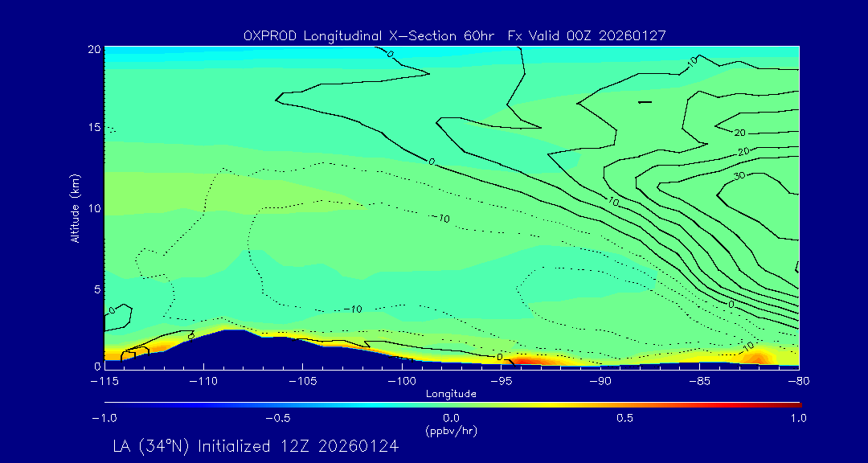Click the x-axis tick label "-80"
The height and width of the screenshot is (463, 868).
tap(799, 382)
